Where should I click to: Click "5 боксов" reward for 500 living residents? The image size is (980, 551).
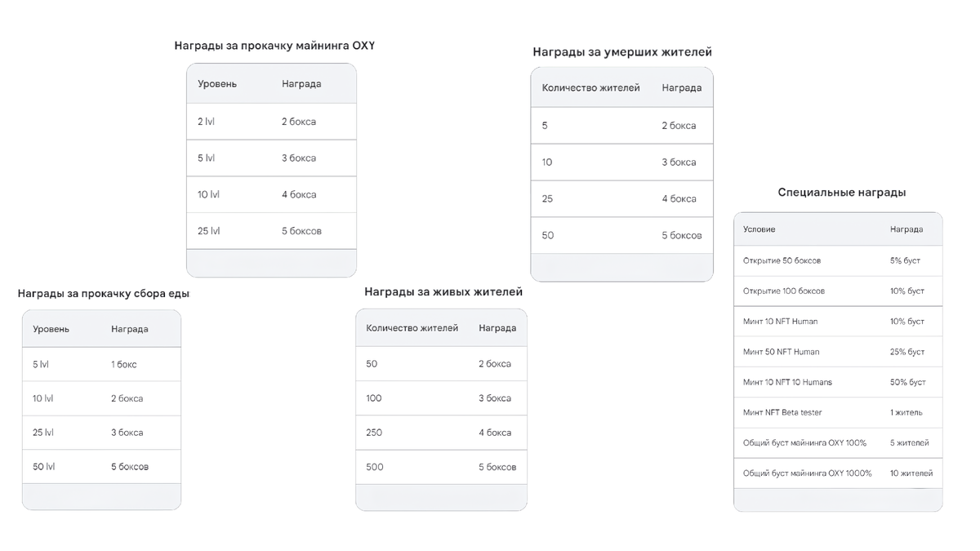[497, 467]
